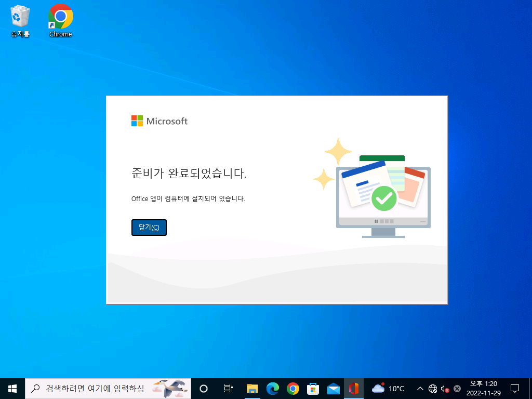This screenshot has width=532, height=399.
Task: Launch File Explorer from taskbar
Action: [x=252, y=389]
